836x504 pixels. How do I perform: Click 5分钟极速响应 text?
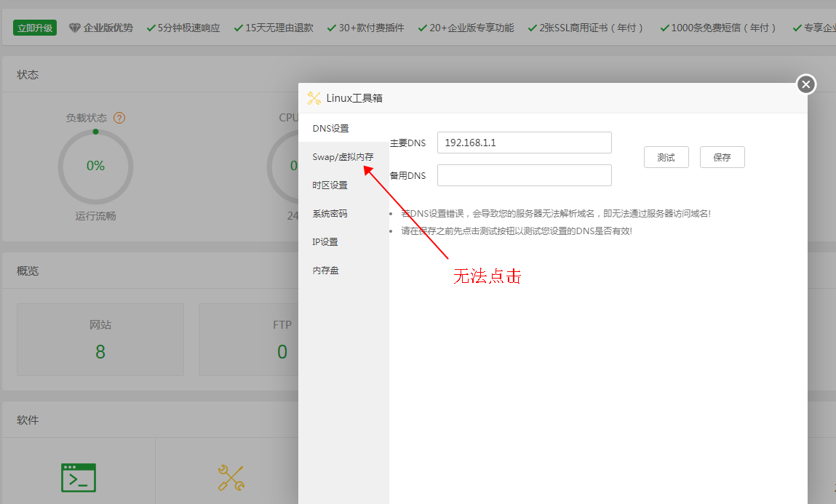[x=188, y=28]
